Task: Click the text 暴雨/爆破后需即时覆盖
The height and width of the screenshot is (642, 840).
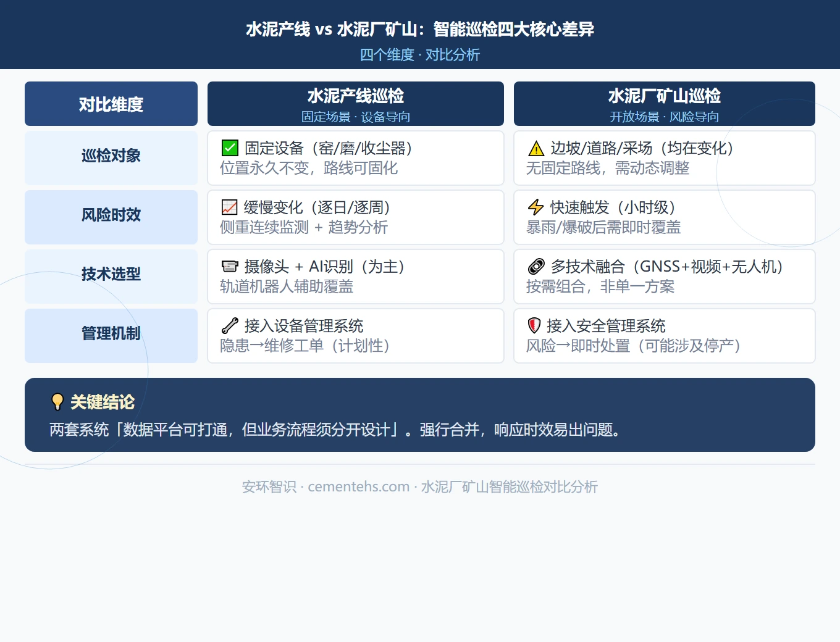Action: pos(603,227)
